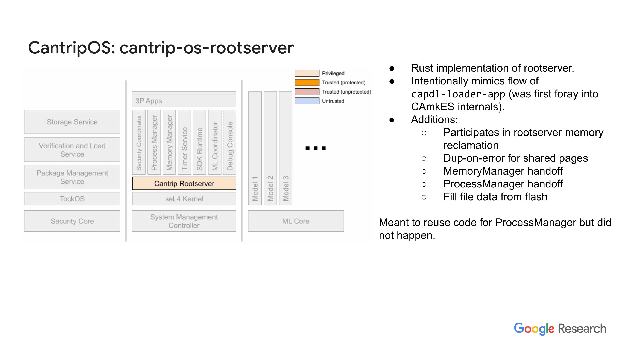644x362 pixels.
Task: Click the 'Privileged' legend label
Action: [333, 73]
